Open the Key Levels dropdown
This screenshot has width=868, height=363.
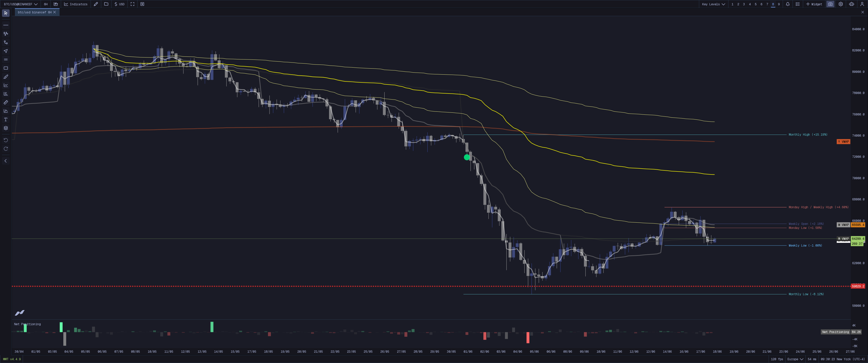coord(713,4)
